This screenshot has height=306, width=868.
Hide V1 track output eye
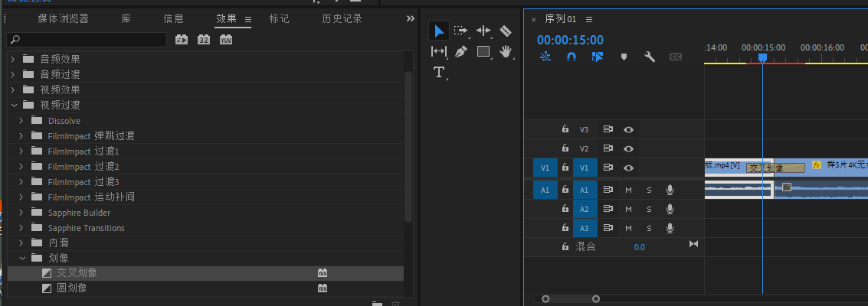628,168
